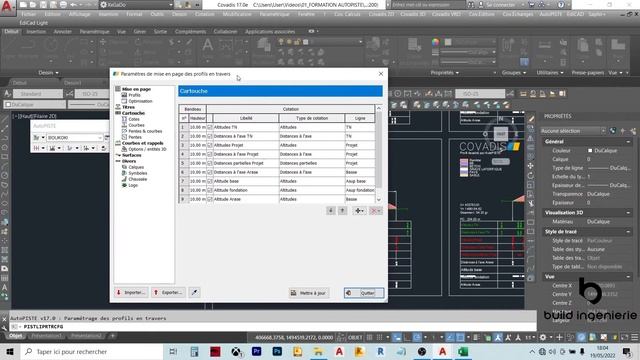Screen dimensions: 640x360
Task: Click the eyedropper pick button in dialog
Action: click(194, 292)
